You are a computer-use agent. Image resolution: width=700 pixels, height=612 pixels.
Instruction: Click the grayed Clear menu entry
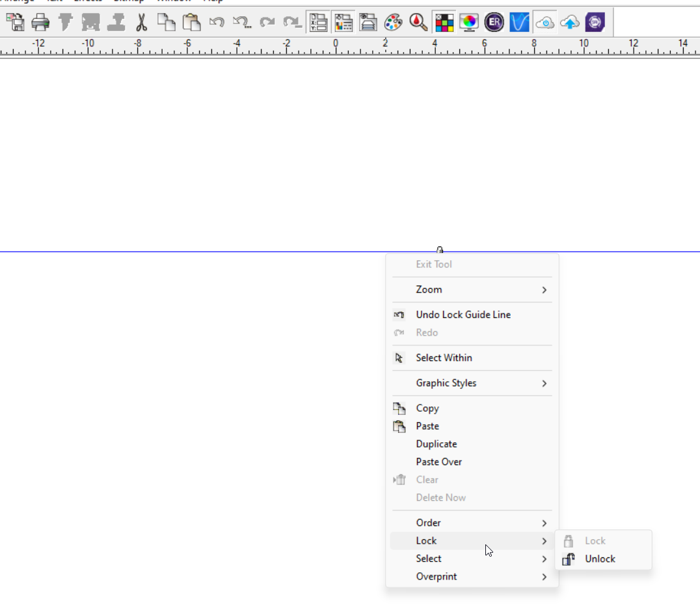472,479
